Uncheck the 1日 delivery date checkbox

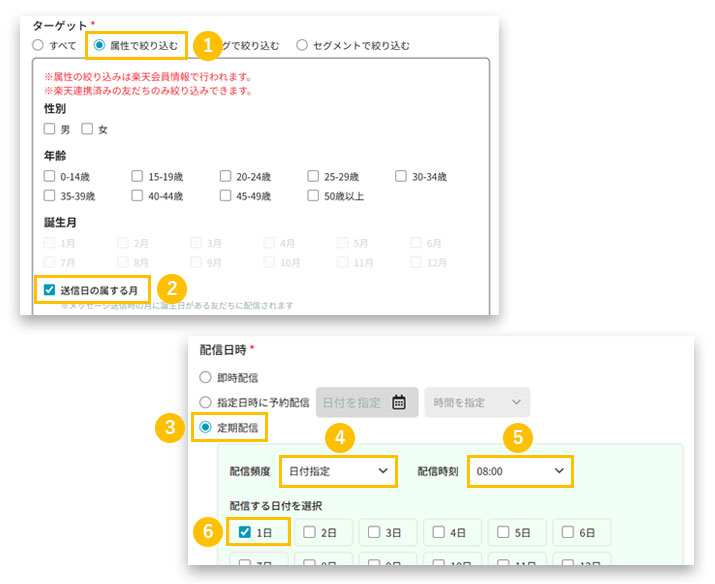tap(245, 532)
